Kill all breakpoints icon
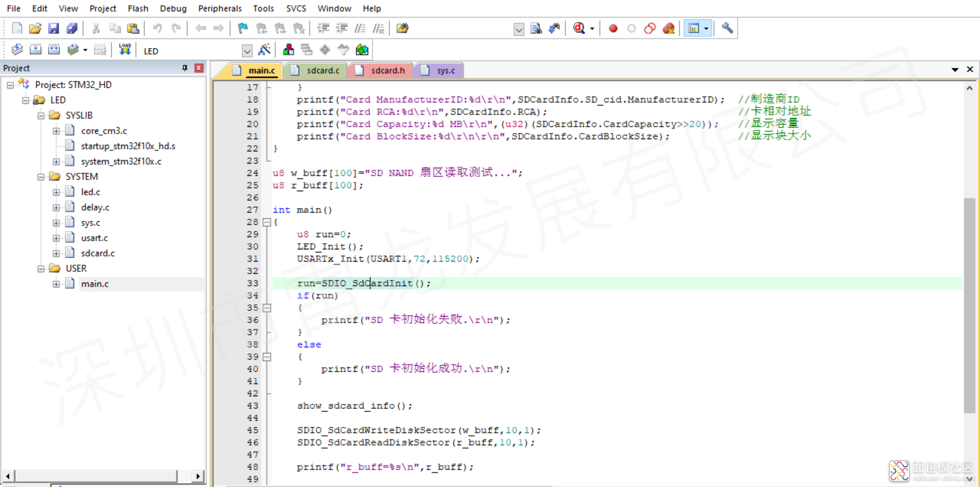980x487 pixels. point(668,29)
